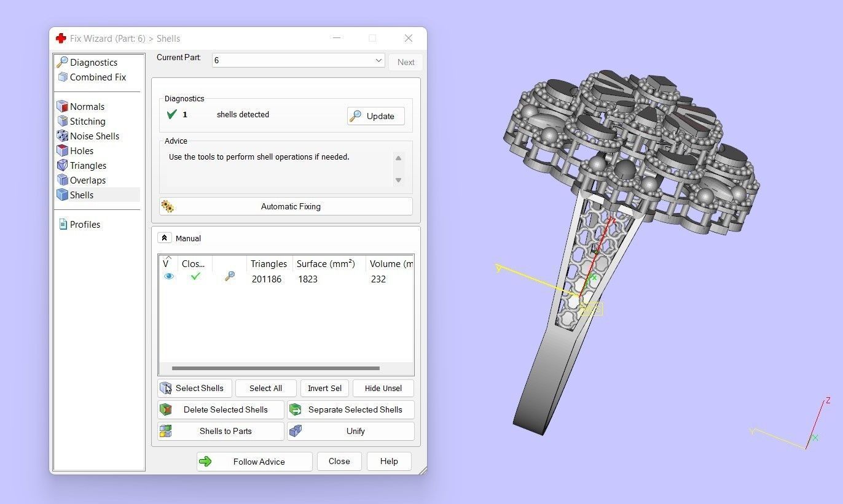Click the Unify button
The width and height of the screenshot is (843, 504).
351,431
